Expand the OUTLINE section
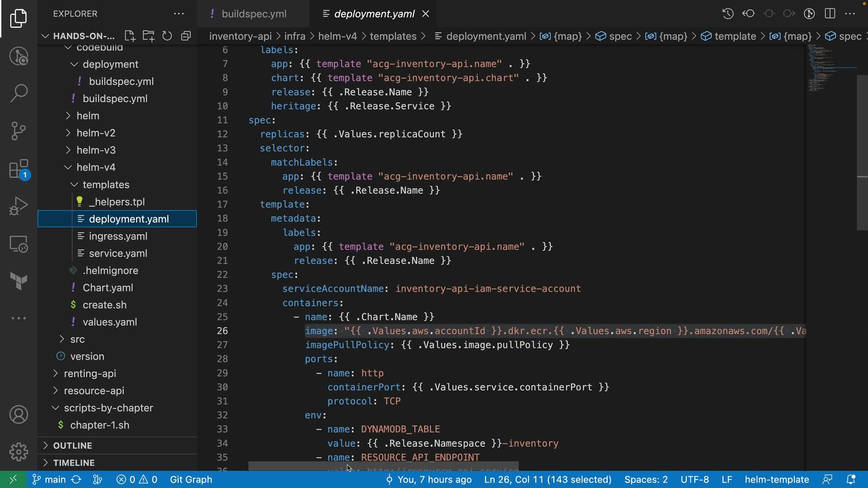868x488 pixels. (x=72, y=446)
